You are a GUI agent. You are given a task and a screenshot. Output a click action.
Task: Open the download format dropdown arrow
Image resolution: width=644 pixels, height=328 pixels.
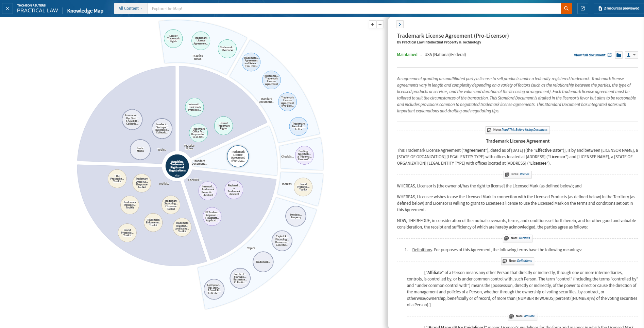tap(634, 55)
